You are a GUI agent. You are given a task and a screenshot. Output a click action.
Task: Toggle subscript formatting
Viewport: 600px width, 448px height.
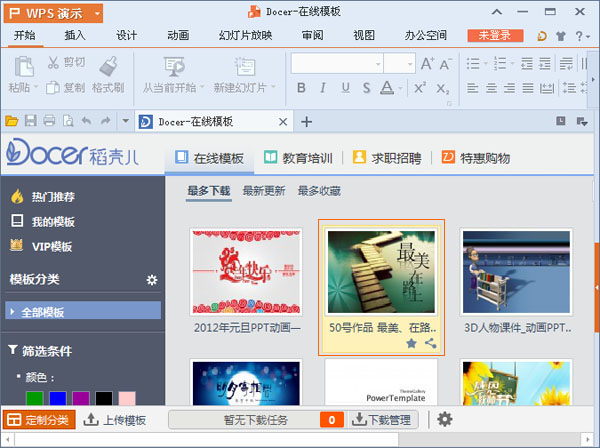(443, 89)
